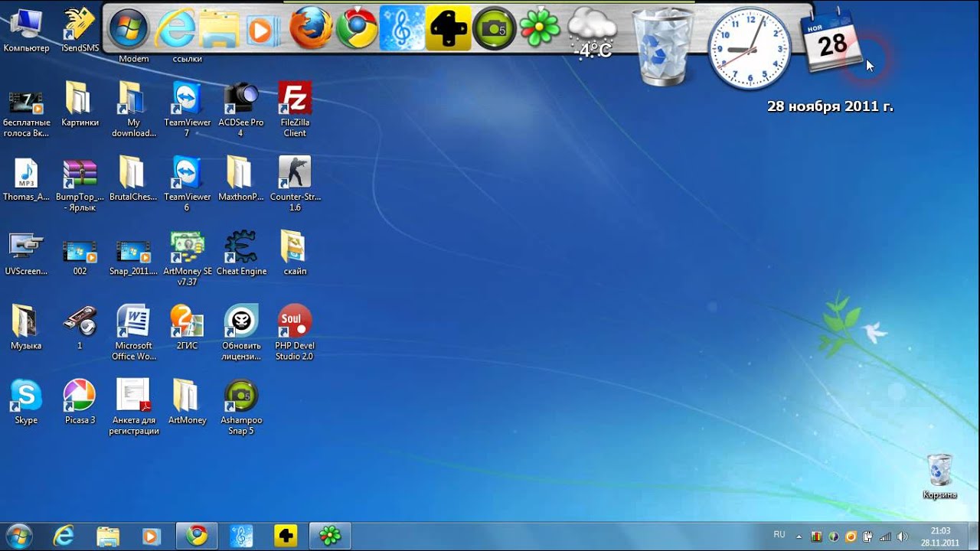The height and width of the screenshot is (551, 980).
Task: Switch to Chrome in the taskbar
Action: tap(197, 536)
